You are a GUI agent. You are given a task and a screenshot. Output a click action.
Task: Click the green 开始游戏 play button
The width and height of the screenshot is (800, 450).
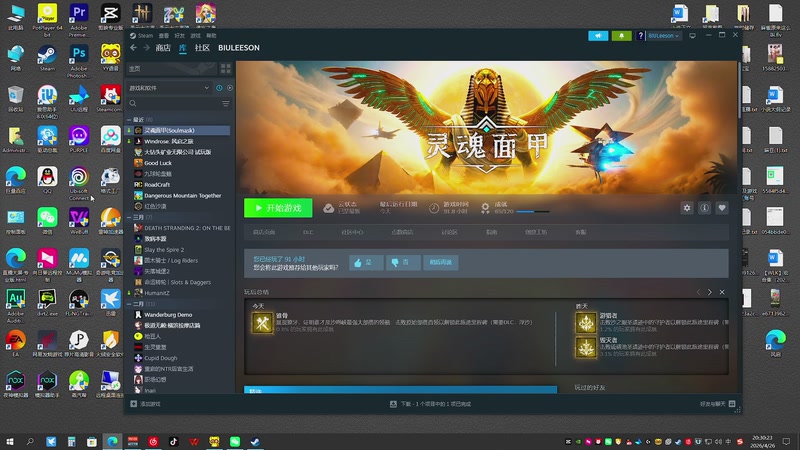(278, 208)
